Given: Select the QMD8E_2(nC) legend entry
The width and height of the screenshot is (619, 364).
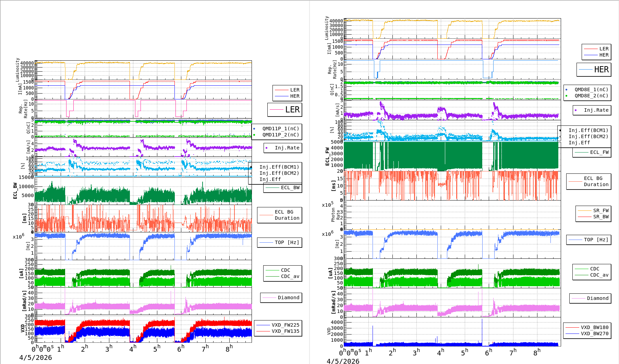Looking at the screenshot, I should (591, 96).
